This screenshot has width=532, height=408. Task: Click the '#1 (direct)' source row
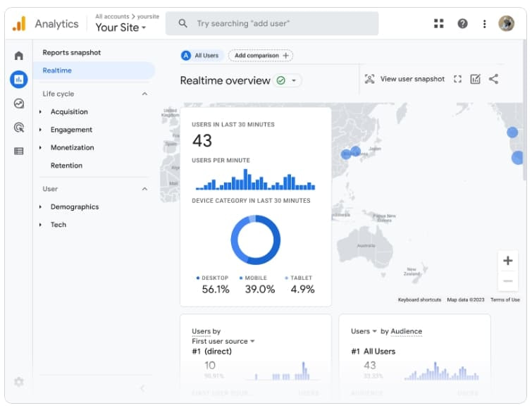coord(211,352)
